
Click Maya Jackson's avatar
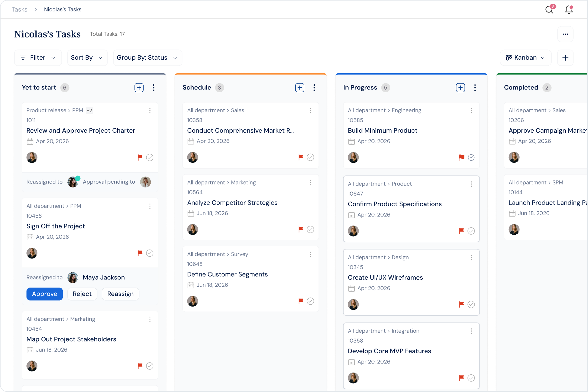pos(73,277)
